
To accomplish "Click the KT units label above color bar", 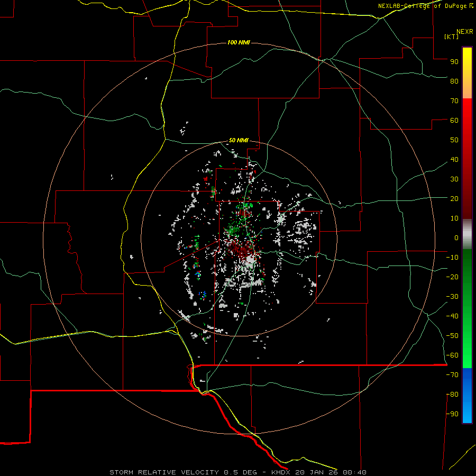I will point(452,36).
